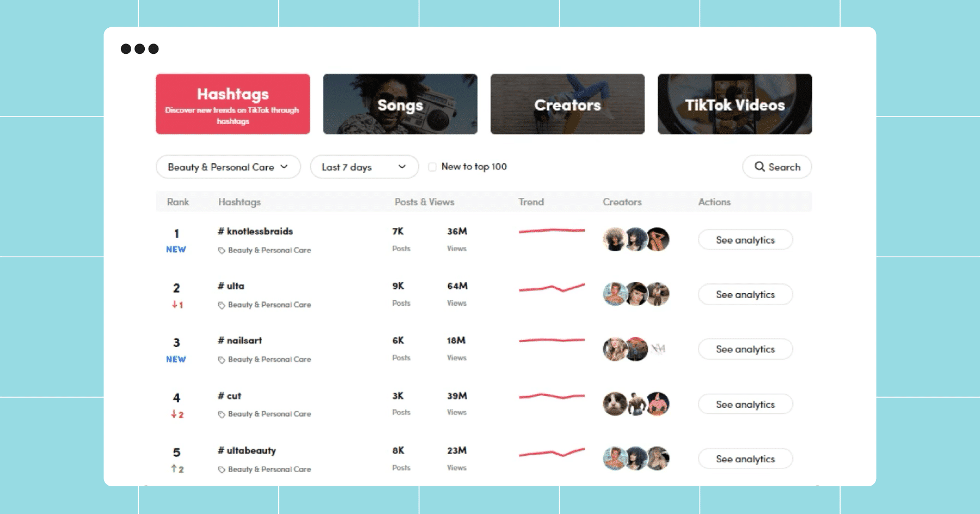980x514 pixels.
Task: Open the Last 7 days dropdown
Action: pyautogui.click(x=364, y=166)
